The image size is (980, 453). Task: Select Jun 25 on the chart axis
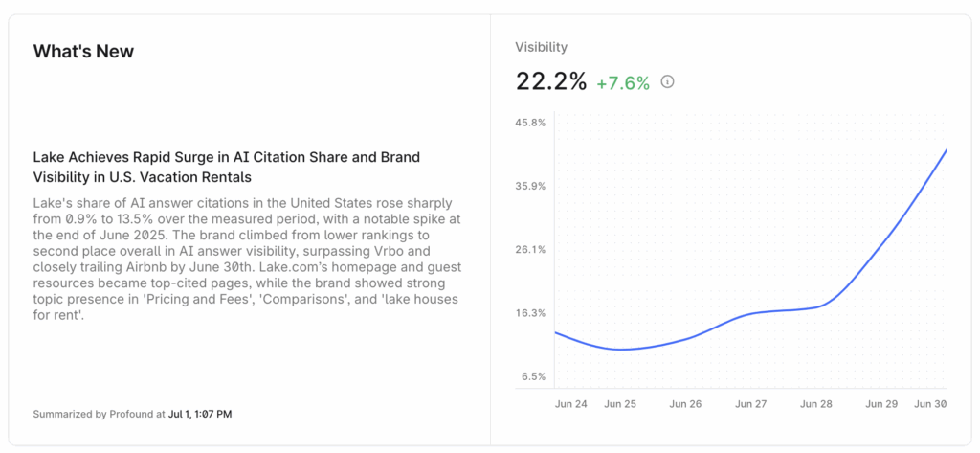point(620,404)
